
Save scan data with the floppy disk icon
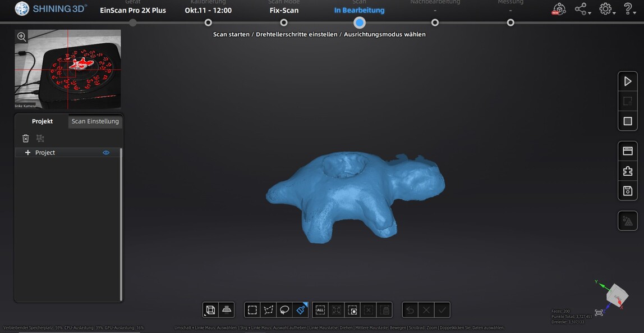pyautogui.click(x=628, y=191)
